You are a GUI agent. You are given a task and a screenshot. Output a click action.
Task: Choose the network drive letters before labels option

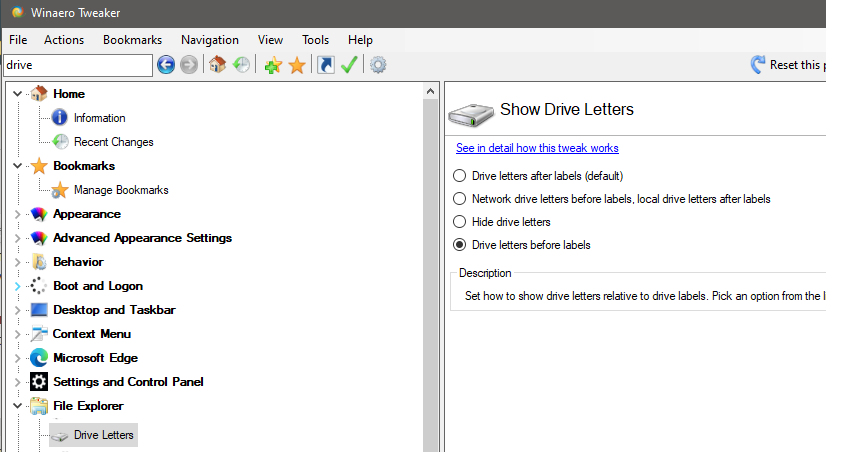click(x=460, y=199)
